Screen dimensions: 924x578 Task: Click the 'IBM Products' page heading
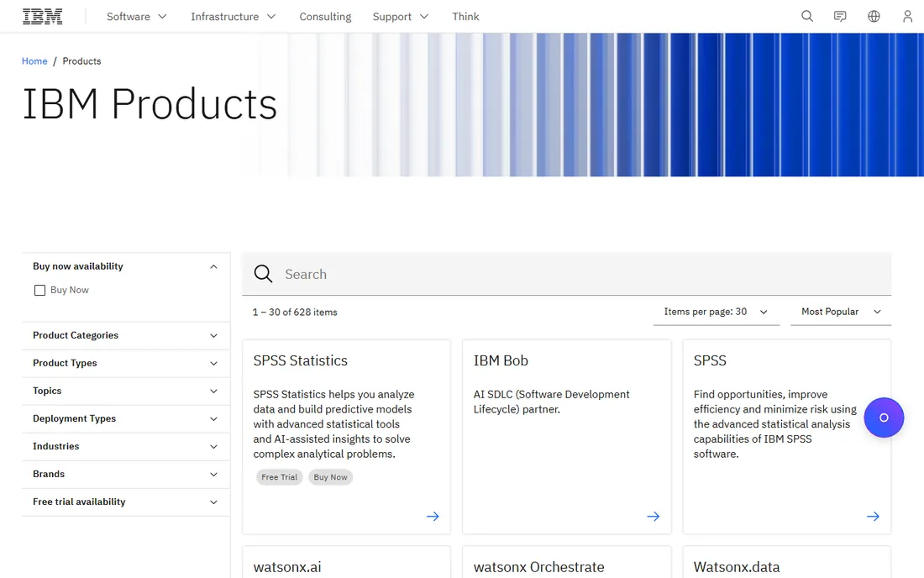pos(150,104)
